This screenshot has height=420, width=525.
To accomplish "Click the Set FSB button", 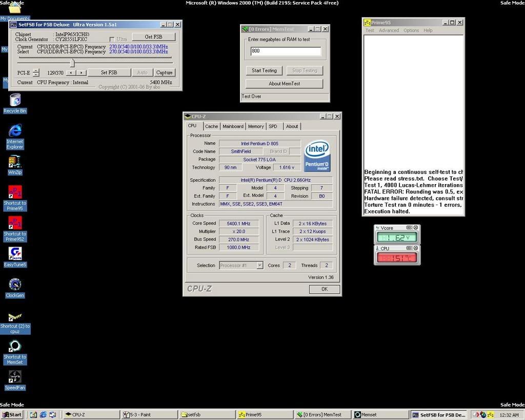I will tap(109, 72).
